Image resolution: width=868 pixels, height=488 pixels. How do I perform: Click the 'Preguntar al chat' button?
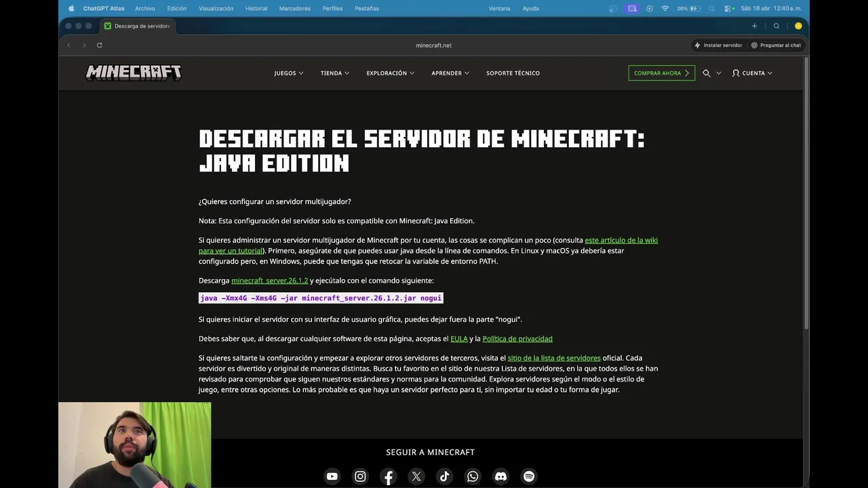(x=776, y=45)
